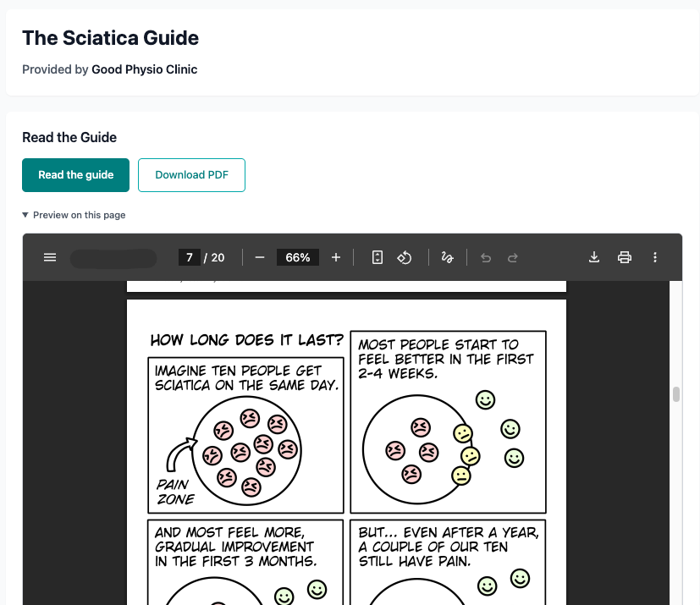
Task: Zoom out on the document
Action: click(x=260, y=257)
